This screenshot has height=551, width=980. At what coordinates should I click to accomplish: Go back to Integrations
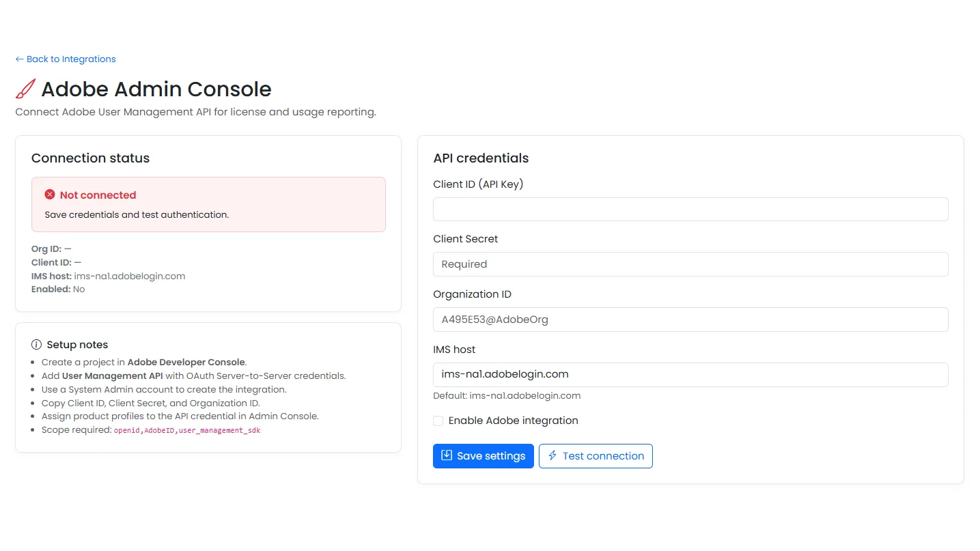tap(66, 59)
